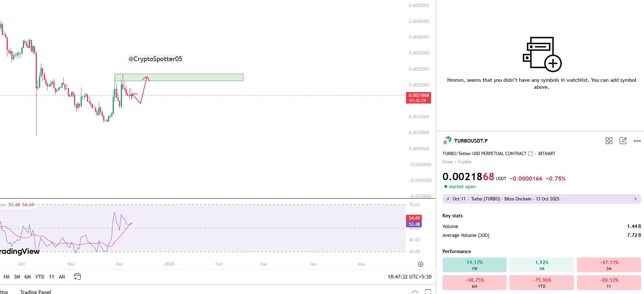
Task: Click the BITMART exchange link
Action: (x=546, y=154)
